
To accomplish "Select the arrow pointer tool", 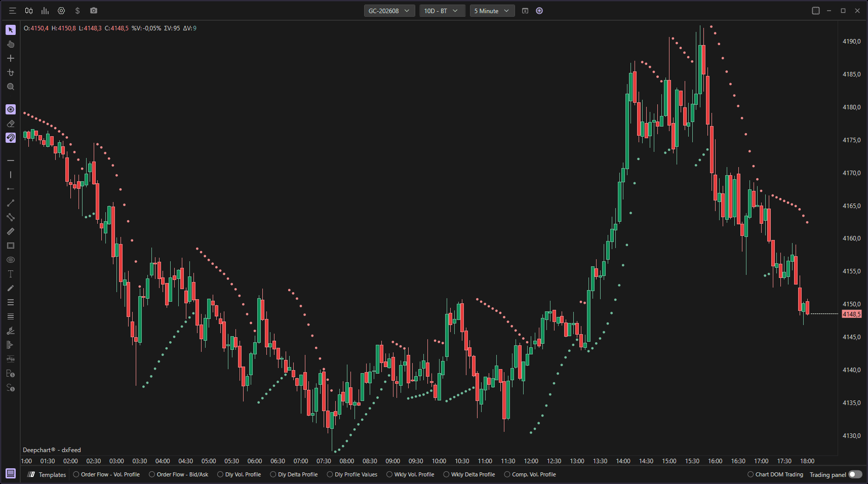I will pyautogui.click(x=11, y=30).
